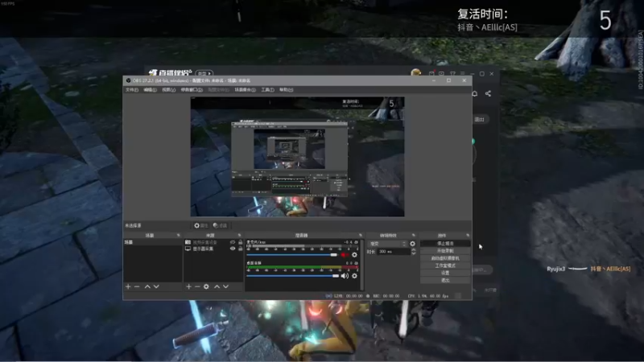Click the 启动虚拟摄像机 button
The image size is (644, 362).
pyautogui.click(x=445, y=258)
